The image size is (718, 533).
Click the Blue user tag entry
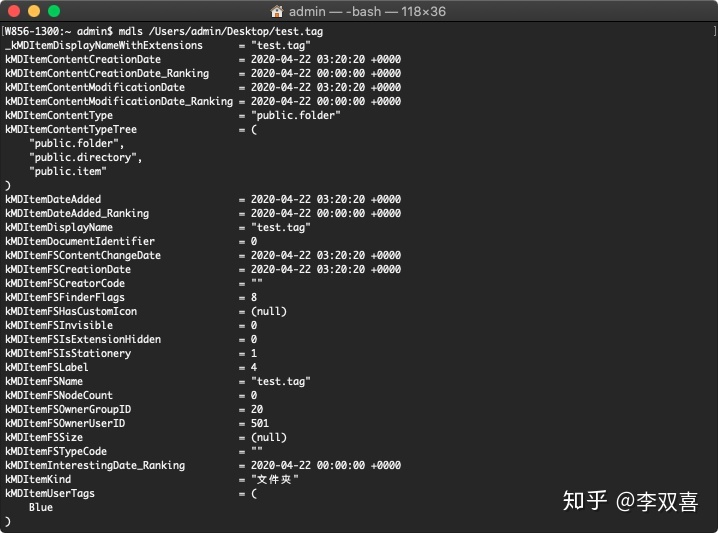pos(41,507)
